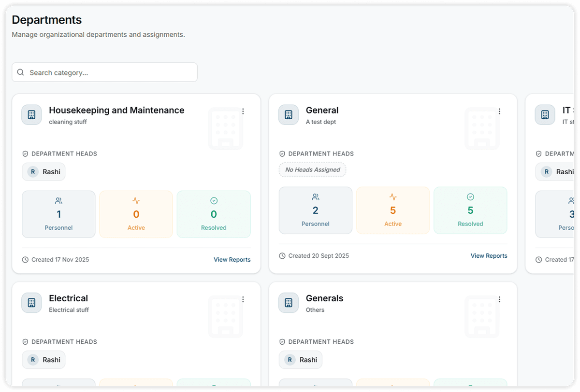
Task: Click the Housekeeping and Maintenance title
Action: coord(116,111)
